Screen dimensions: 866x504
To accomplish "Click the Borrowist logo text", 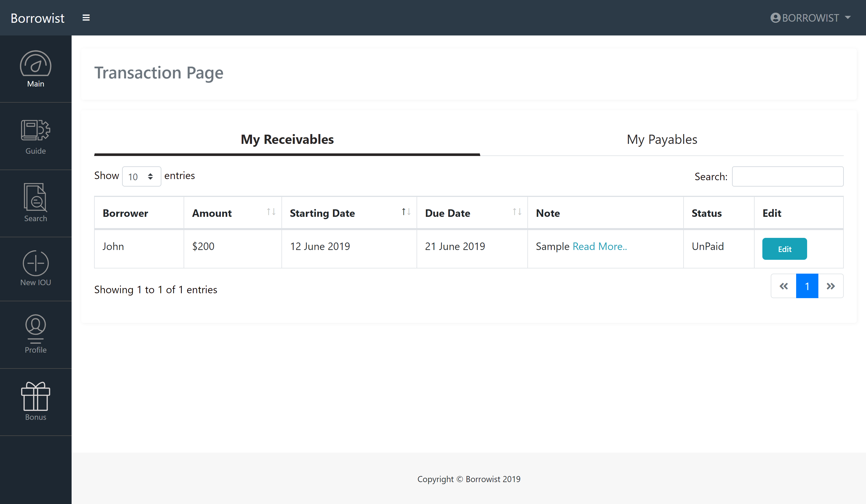I will coord(38,18).
